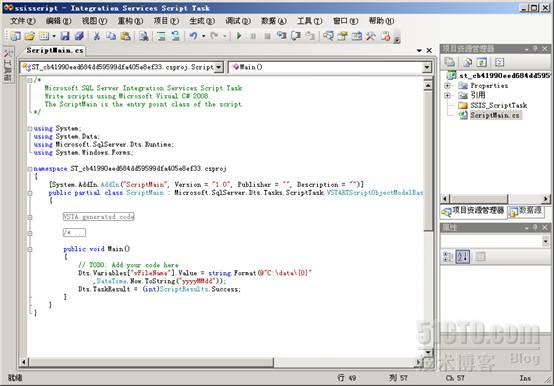Close the ScriptMain.cs document with X
554x386 pixels.
click(429, 51)
